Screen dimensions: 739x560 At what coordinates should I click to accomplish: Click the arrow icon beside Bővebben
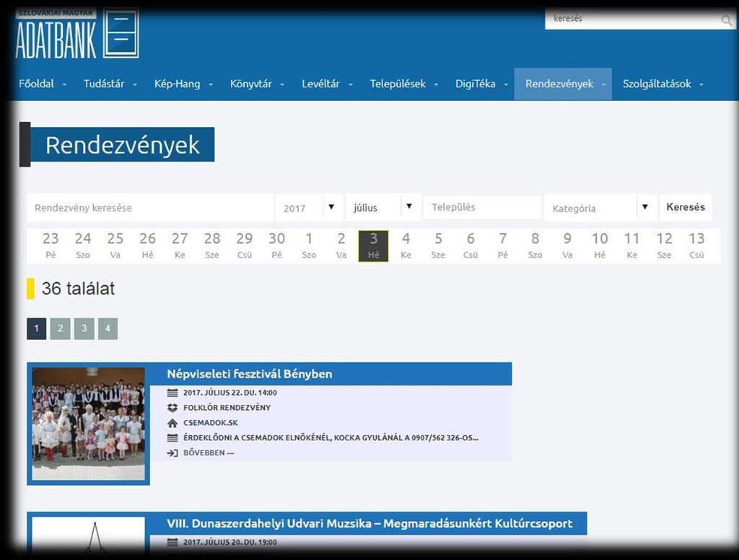coord(172,453)
